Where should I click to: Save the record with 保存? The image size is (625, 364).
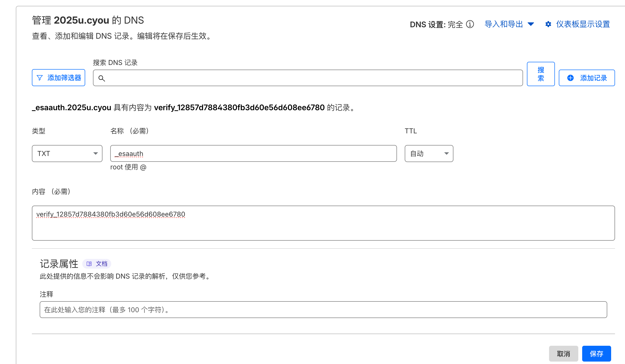tap(597, 354)
